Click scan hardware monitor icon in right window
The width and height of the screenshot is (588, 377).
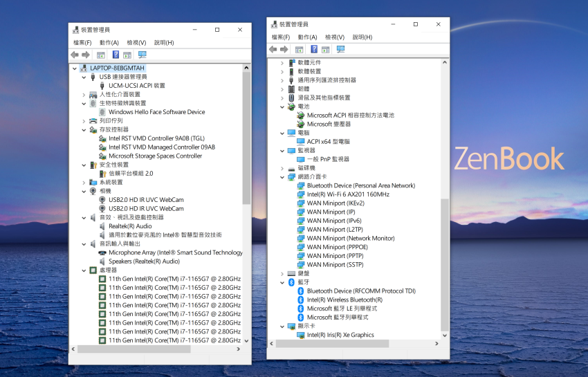pos(340,49)
